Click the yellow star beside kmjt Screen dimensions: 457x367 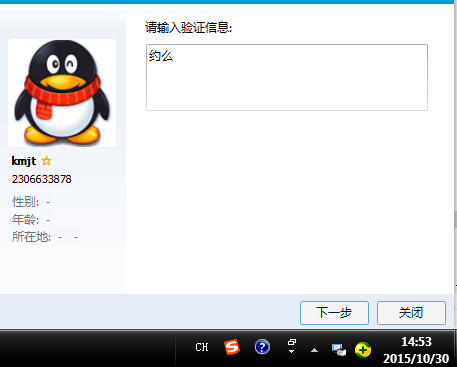tap(47, 161)
